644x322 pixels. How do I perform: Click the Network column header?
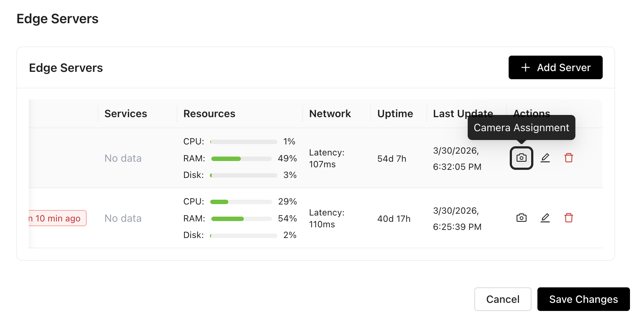330,113
